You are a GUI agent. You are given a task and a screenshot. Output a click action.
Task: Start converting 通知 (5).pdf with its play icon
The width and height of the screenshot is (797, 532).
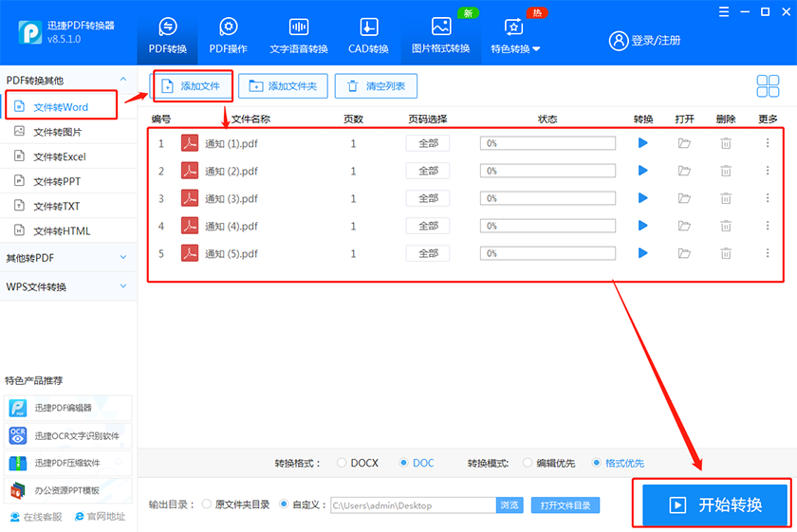pyautogui.click(x=643, y=253)
